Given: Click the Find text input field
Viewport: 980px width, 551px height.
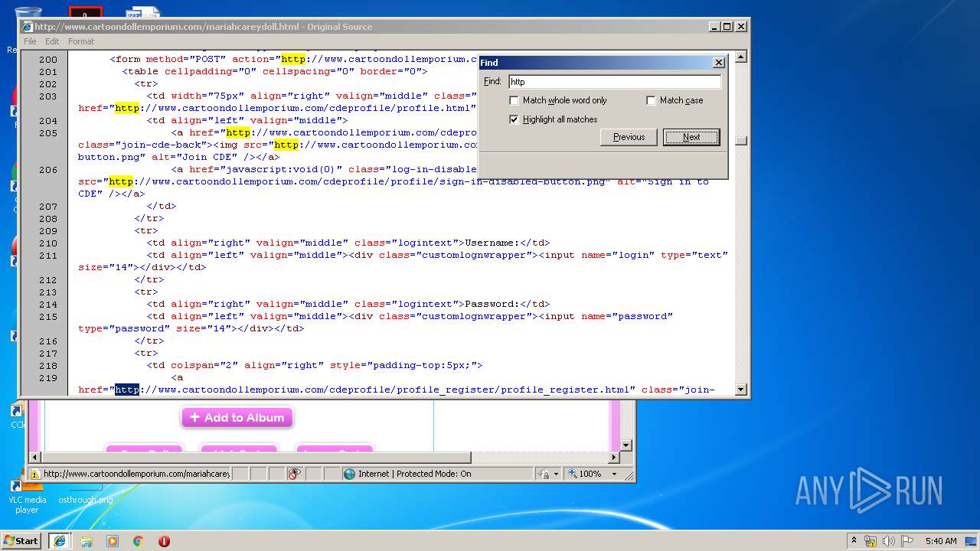Looking at the screenshot, I should tap(615, 81).
